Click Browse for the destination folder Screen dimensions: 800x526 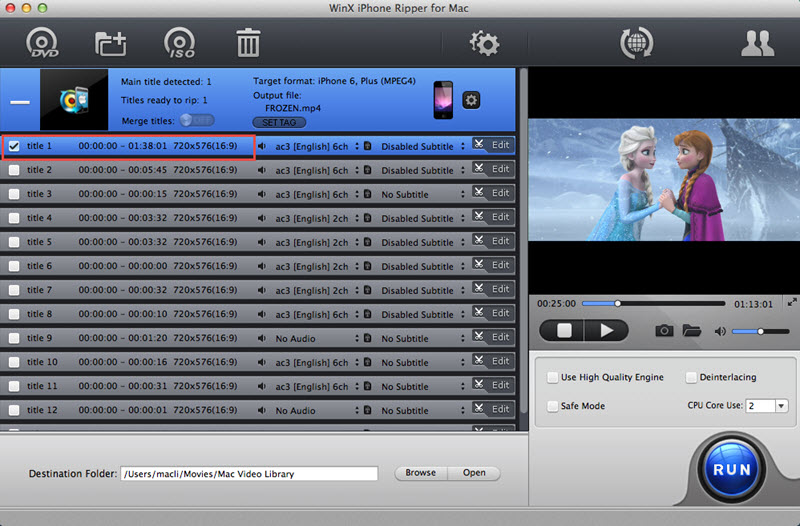click(x=420, y=472)
